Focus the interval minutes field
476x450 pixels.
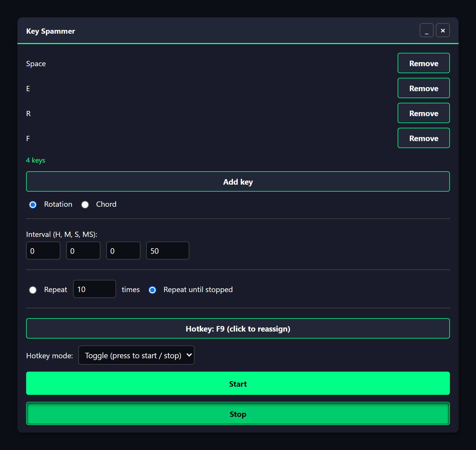point(83,251)
